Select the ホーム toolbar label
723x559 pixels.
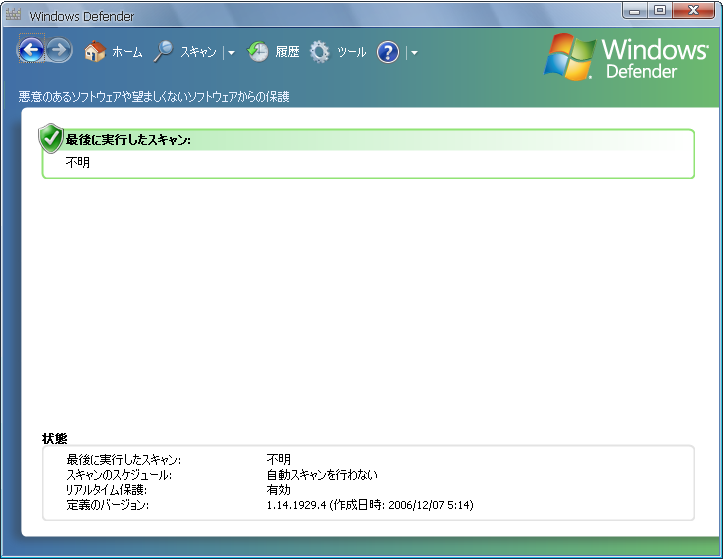coord(127,52)
